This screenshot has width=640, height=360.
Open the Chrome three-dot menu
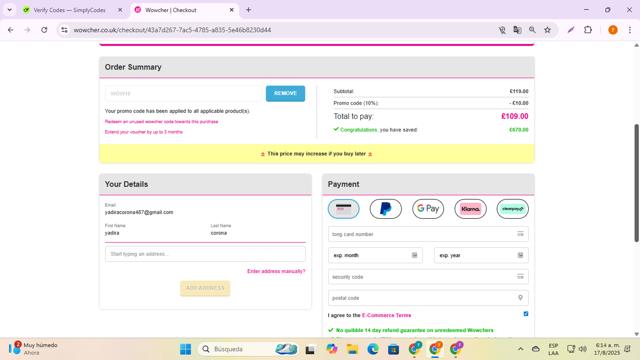coord(630,30)
